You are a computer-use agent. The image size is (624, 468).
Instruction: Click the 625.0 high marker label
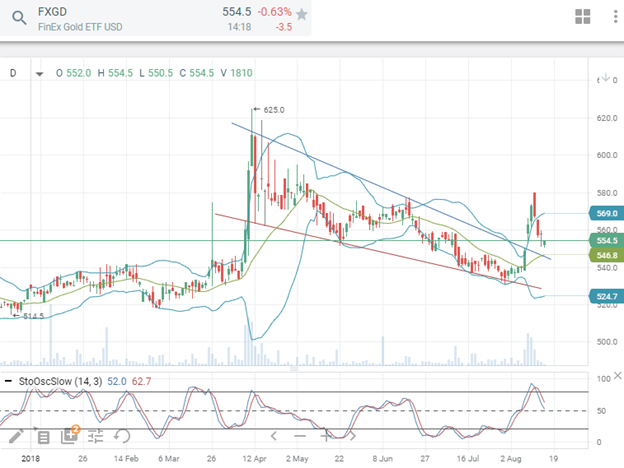click(x=274, y=110)
